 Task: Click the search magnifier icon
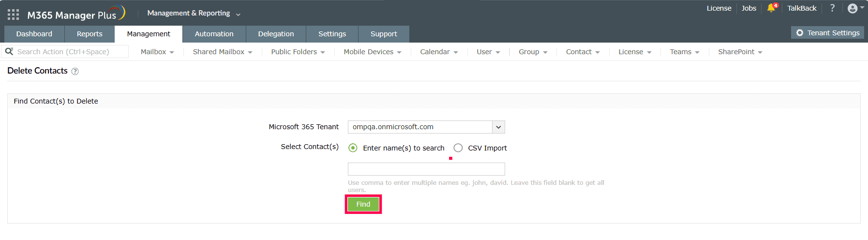tap(9, 51)
